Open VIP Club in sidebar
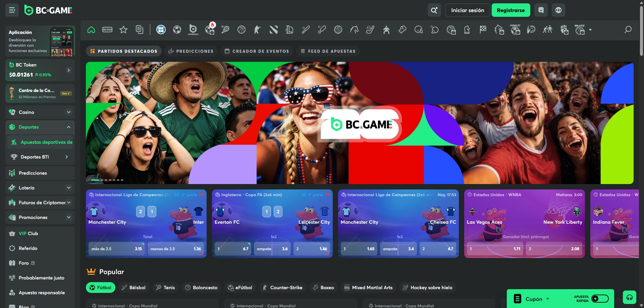 click(40, 233)
